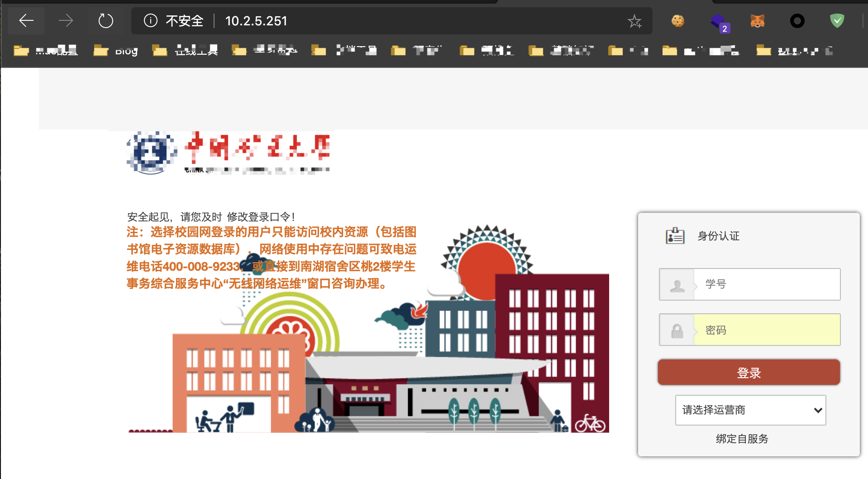
Task: Click the site info icon beside 不安全
Action: 150,21
